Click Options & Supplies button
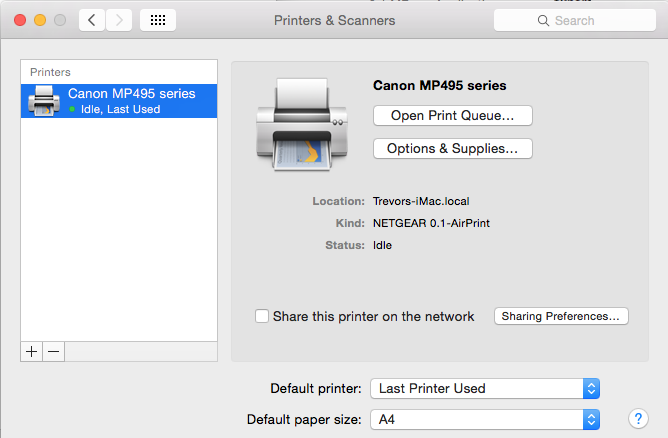The height and width of the screenshot is (438, 668). pyautogui.click(x=452, y=148)
